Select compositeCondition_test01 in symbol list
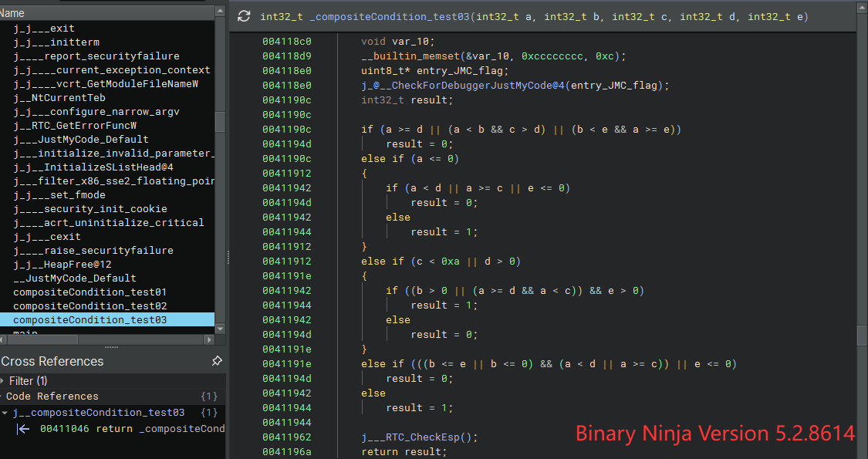The width and height of the screenshot is (868, 459). coord(90,292)
